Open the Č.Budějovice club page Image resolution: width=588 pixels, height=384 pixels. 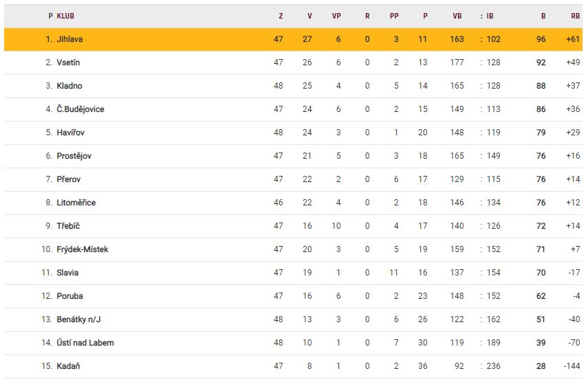80,109
